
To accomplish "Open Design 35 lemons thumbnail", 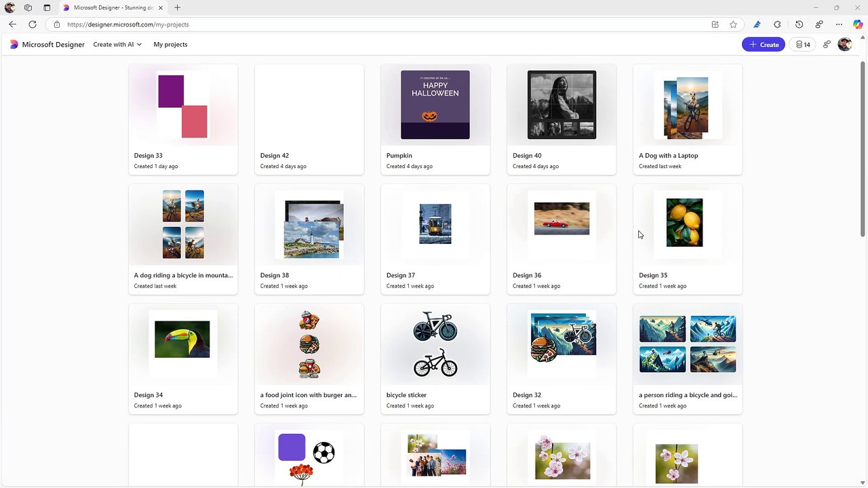I will pyautogui.click(x=688, y=225).
